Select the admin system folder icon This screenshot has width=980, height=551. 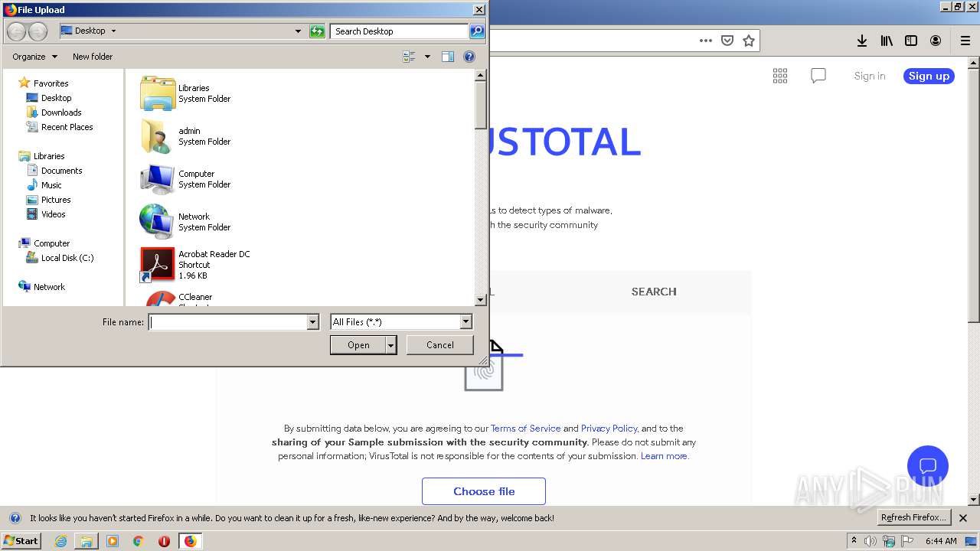(158, 136)
